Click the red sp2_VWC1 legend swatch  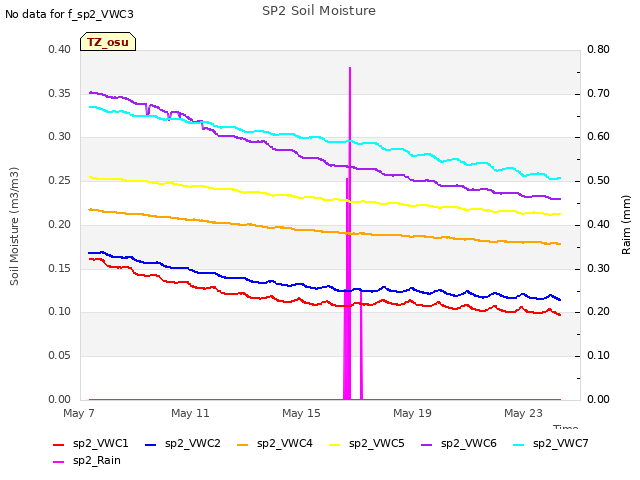pos(59,444)
